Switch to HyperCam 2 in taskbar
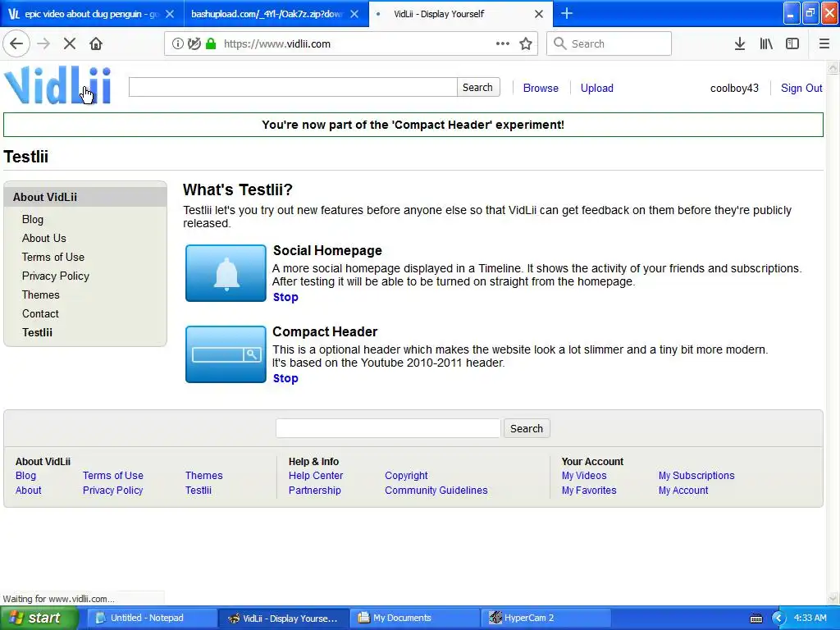840x630 pixels. (x=546, y=618)
